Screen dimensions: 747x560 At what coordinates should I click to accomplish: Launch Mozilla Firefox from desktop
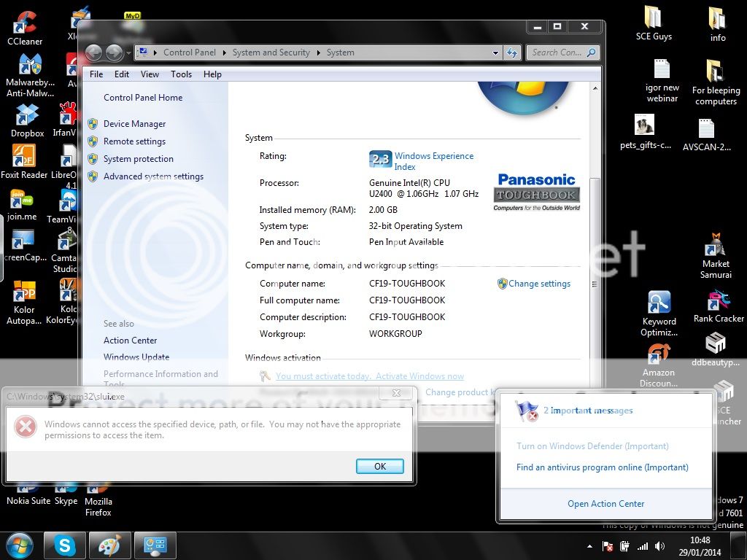(x=98, y=496)
